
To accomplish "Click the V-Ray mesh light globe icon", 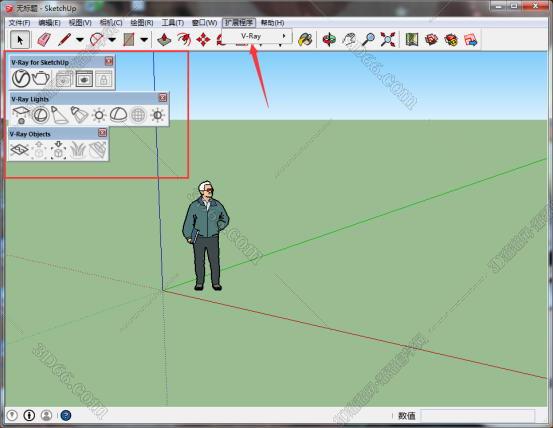I will [x=138, y=115].
